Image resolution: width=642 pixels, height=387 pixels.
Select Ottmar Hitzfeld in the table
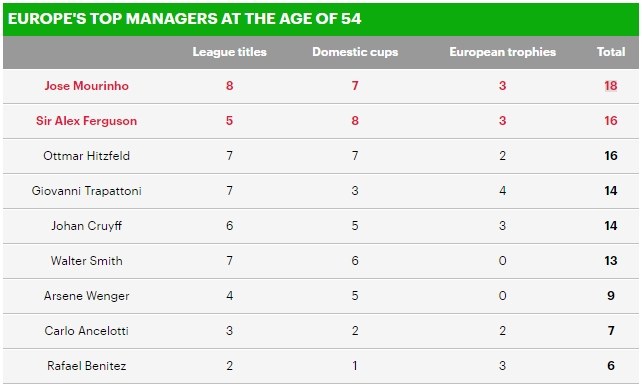[x=86, y=156]
